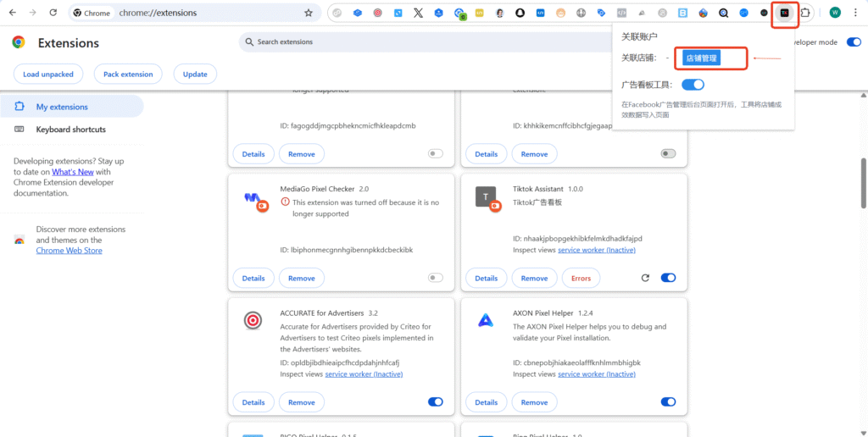Remove the AXON Pixel Helper extension
Screen dimensions: 868x437
[x=534, y=402]
